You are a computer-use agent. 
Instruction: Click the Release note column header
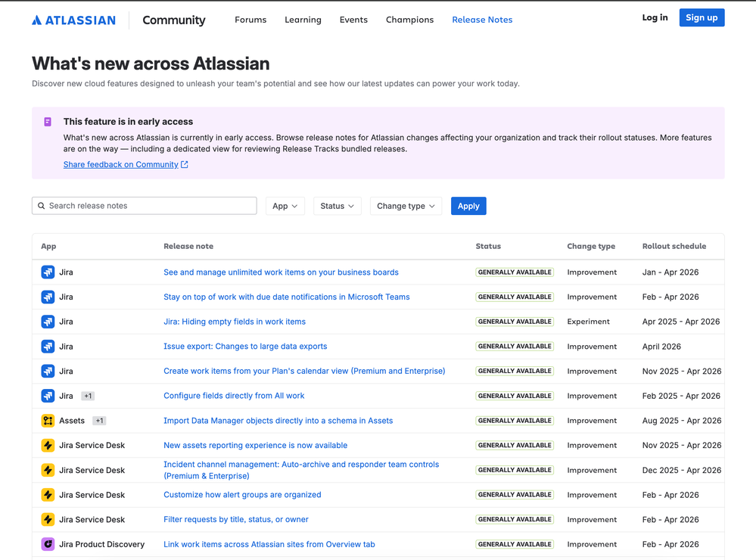[x=188, y=246]
